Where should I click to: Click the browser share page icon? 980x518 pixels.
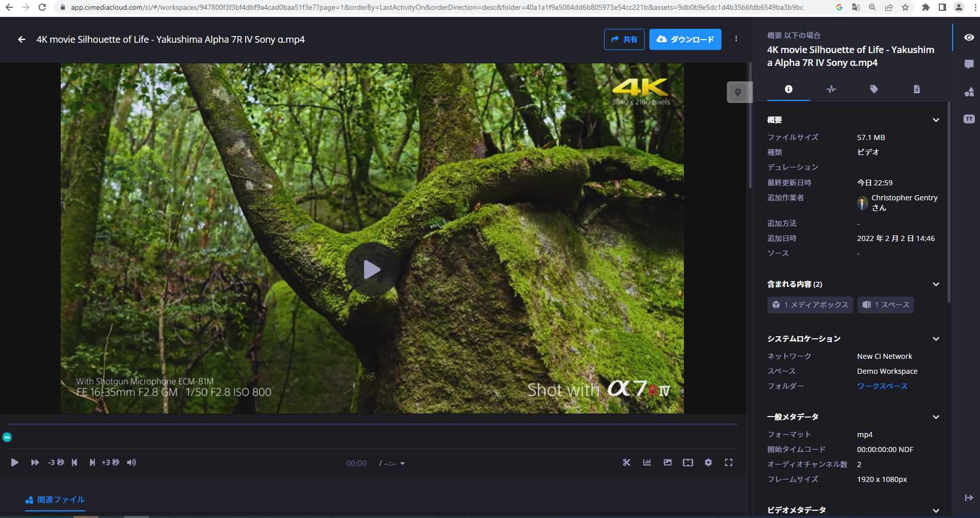click(x=889, y=7)
